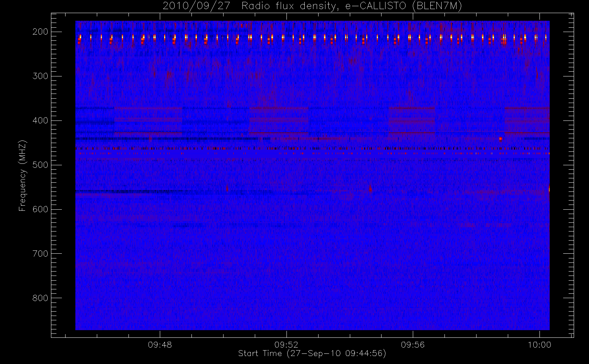Select the 600 frequency tick label
The width and height of the screenshot is (589, 364).
click(x=40, y=209)
